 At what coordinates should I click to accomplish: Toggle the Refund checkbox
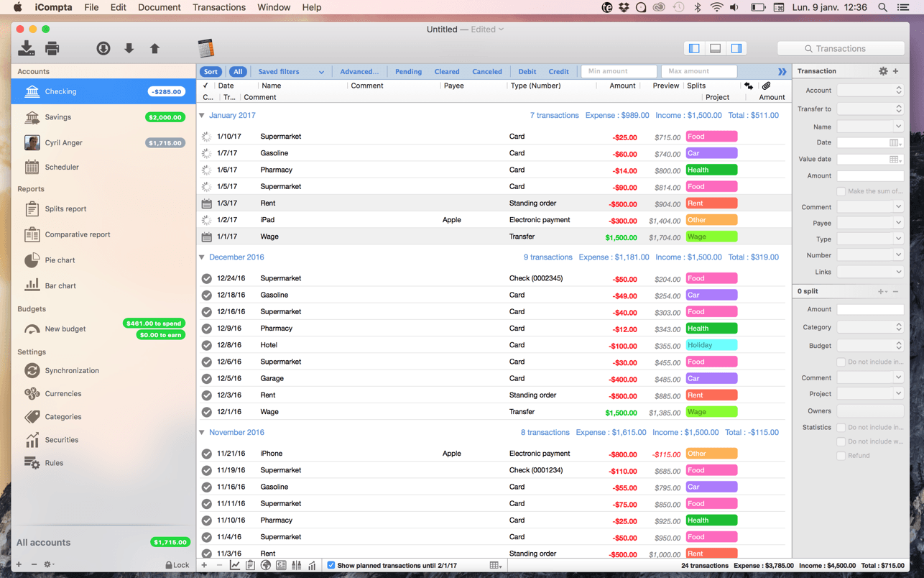pyautogui.click(x=841, y=455)
